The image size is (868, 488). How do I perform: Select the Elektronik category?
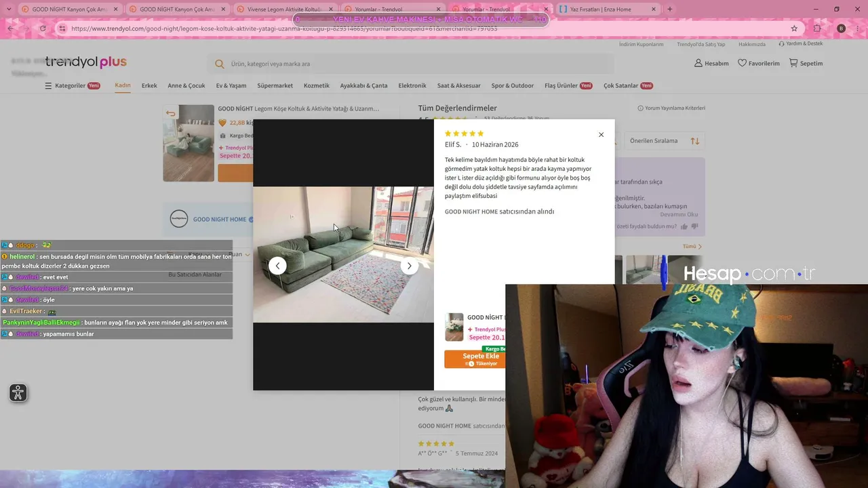(x=412, y=85)
